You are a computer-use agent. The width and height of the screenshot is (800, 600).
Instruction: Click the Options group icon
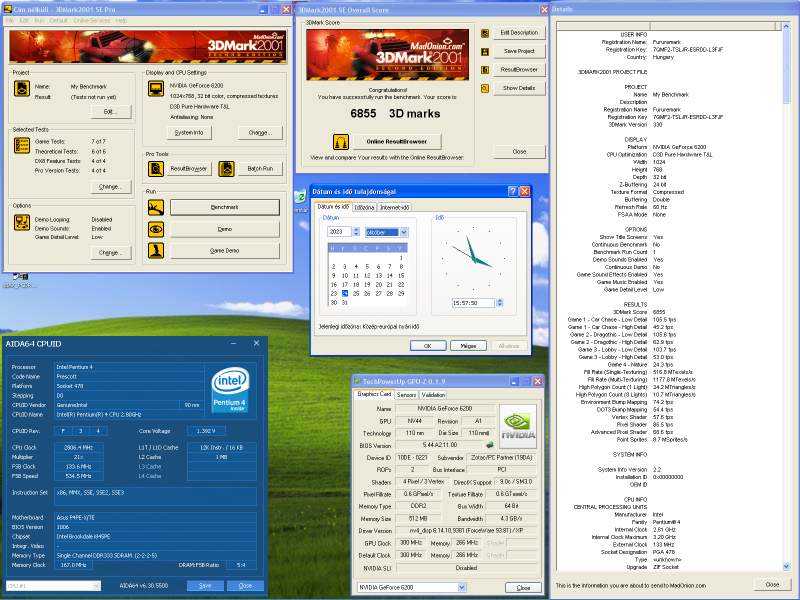(22, 222)
